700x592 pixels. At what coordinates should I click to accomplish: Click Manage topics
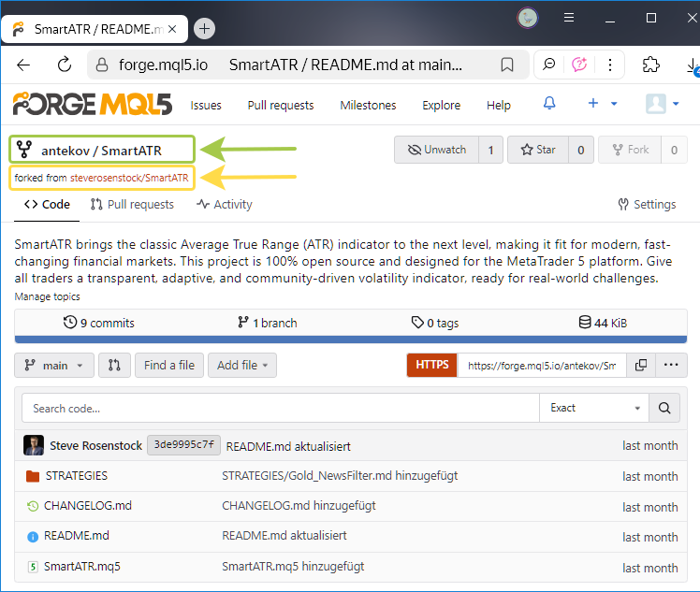[x=47, y=296]
